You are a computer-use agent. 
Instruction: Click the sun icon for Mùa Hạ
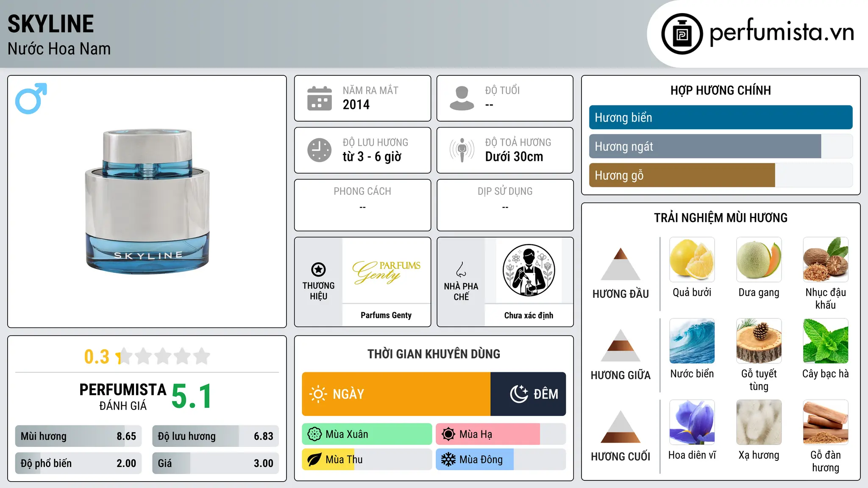448,434
